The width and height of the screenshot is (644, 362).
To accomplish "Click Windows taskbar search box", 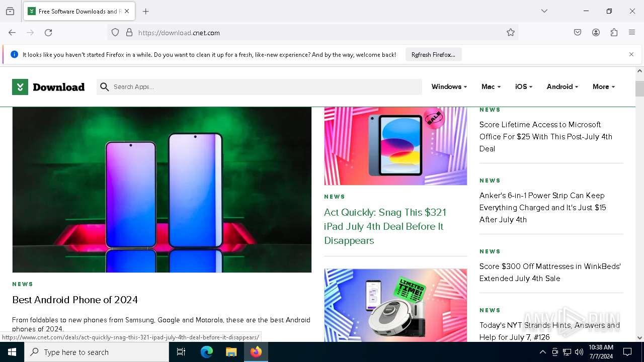I will [x=97, y=352].
